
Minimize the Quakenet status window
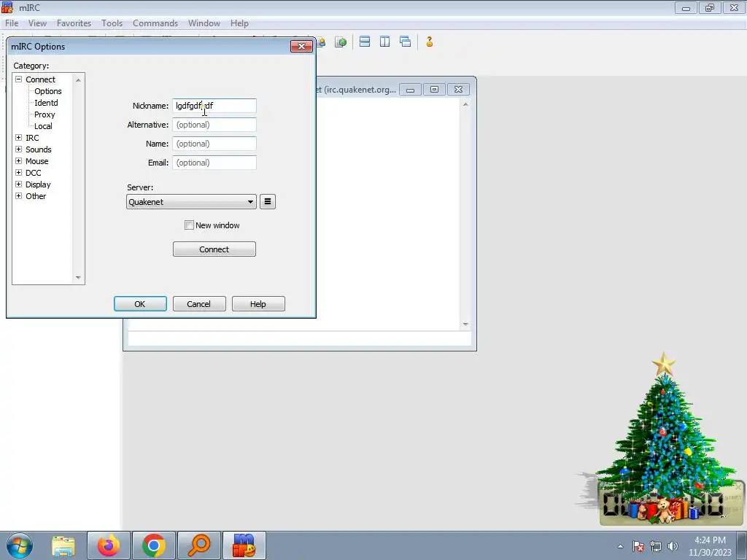[x=410, y=90]
